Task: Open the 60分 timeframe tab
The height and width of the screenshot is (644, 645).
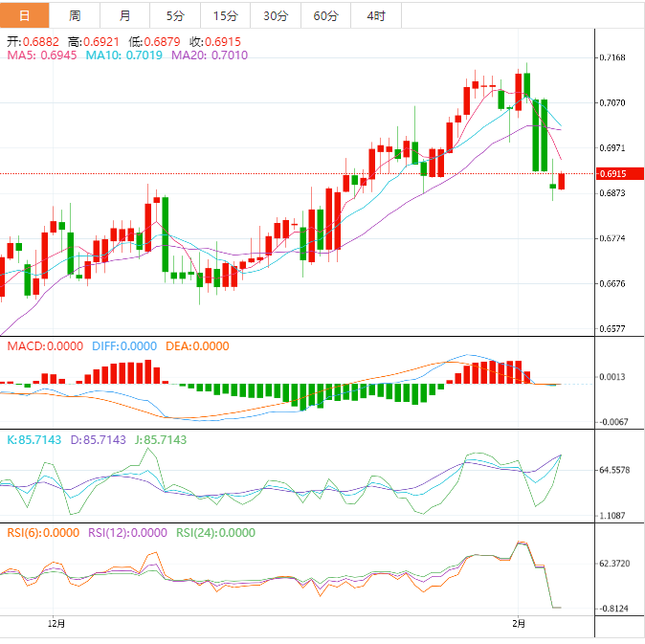Action: (x=325, y=15)
